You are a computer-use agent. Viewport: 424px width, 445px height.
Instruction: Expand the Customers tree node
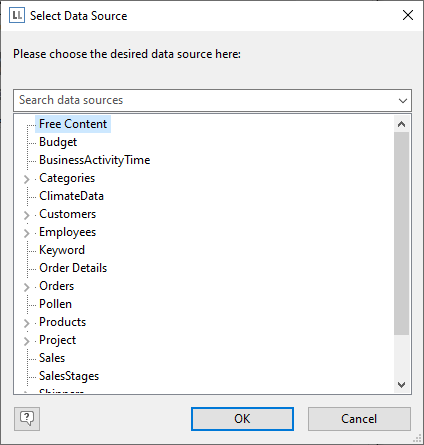27,215
